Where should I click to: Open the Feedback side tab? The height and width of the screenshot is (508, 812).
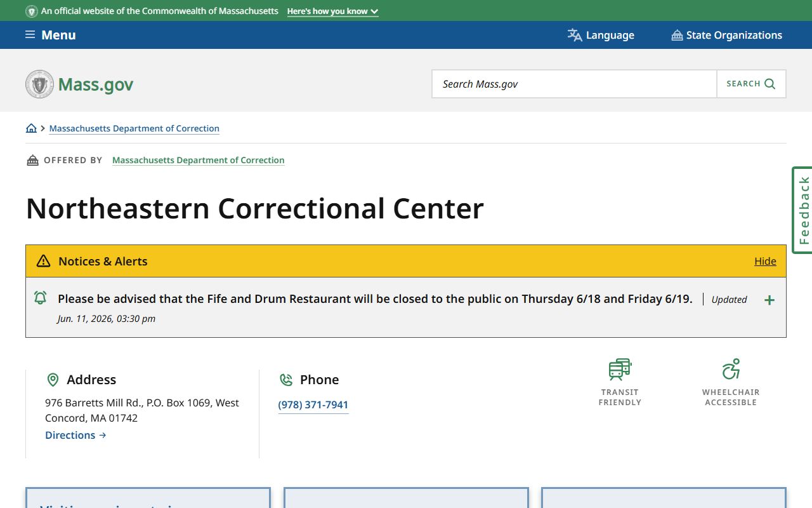802,210
